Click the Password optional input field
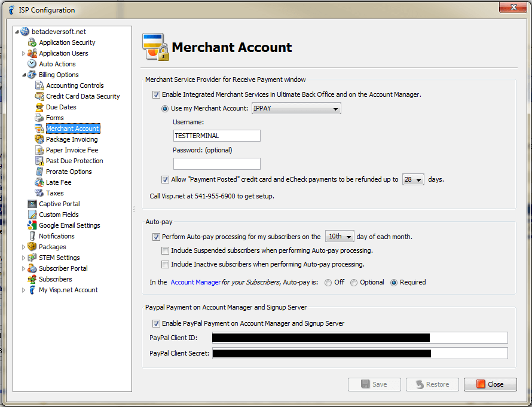Viewport: 532px width, 407px height. click(217, 164)
